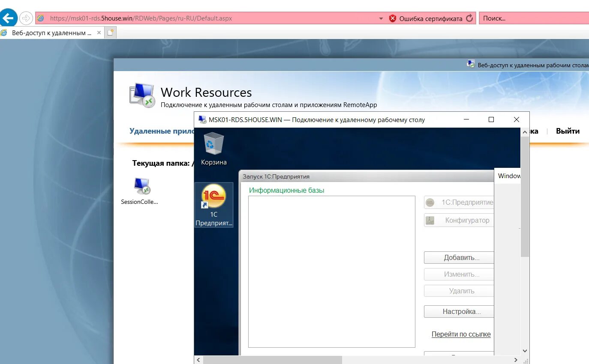This screenshot has height=364, width=589.
Task: Click the 'Текущая папка:' label text
Action: pos(161,163)
